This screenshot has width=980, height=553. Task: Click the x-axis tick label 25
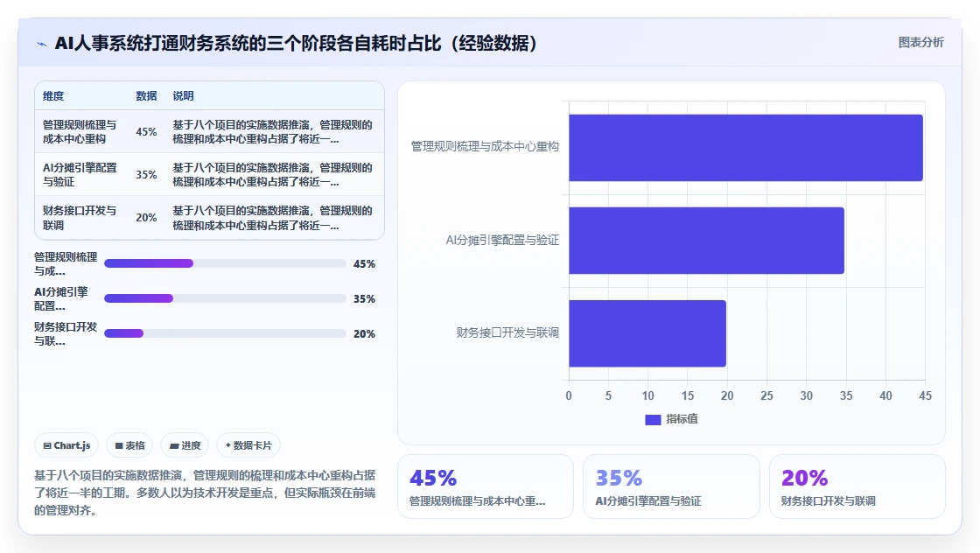click(766, 396)
